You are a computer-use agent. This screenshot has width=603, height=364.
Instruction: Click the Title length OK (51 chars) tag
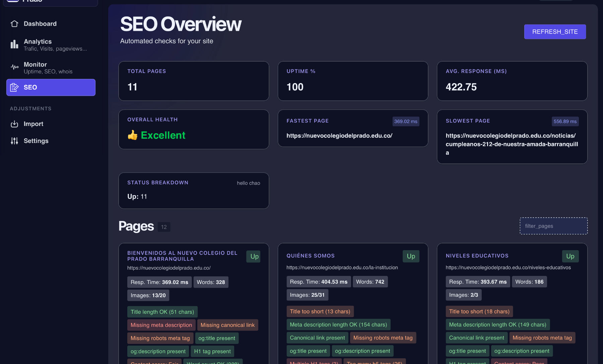(x=162, y=312)
